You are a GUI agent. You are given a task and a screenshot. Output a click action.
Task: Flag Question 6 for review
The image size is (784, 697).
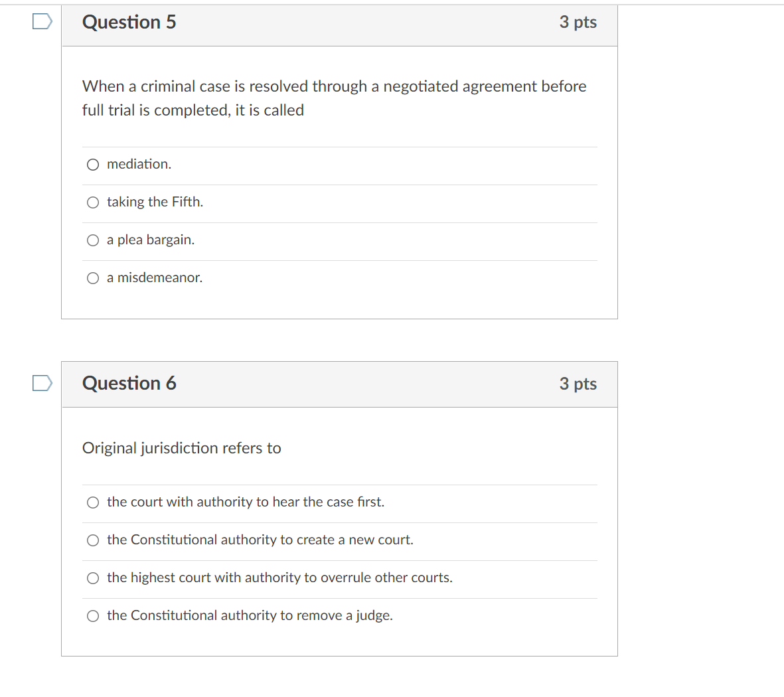pos(42,383)
